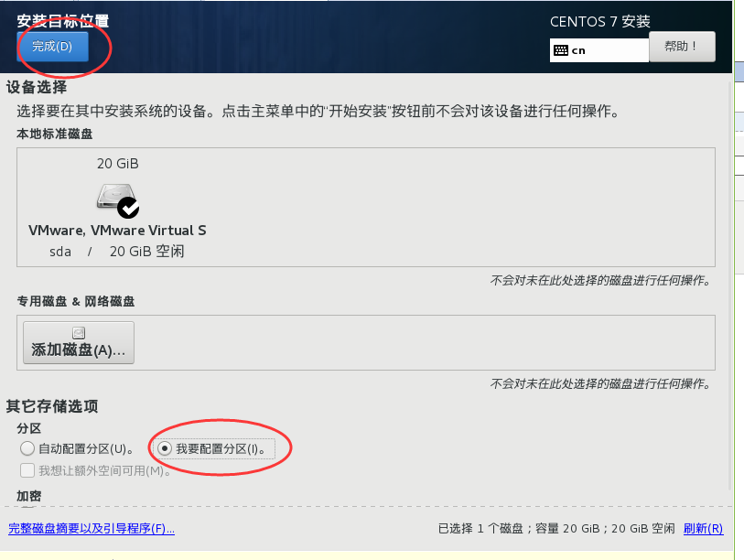The height and width of the screenshot is (560, 744).
Task: Tick the 我想让额外空间可用(M) checkbox
Action: [27, 470]
